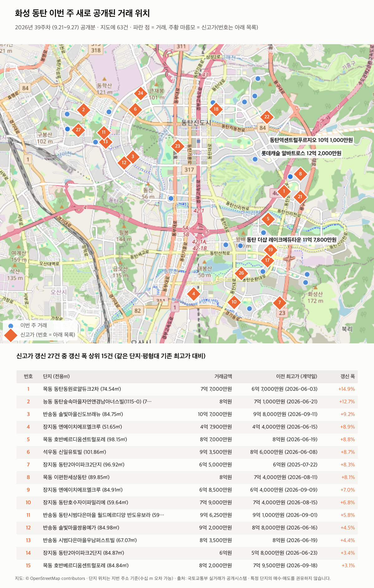
Task: Click the orange diamond in the legend
Action: tap(11, 335)
